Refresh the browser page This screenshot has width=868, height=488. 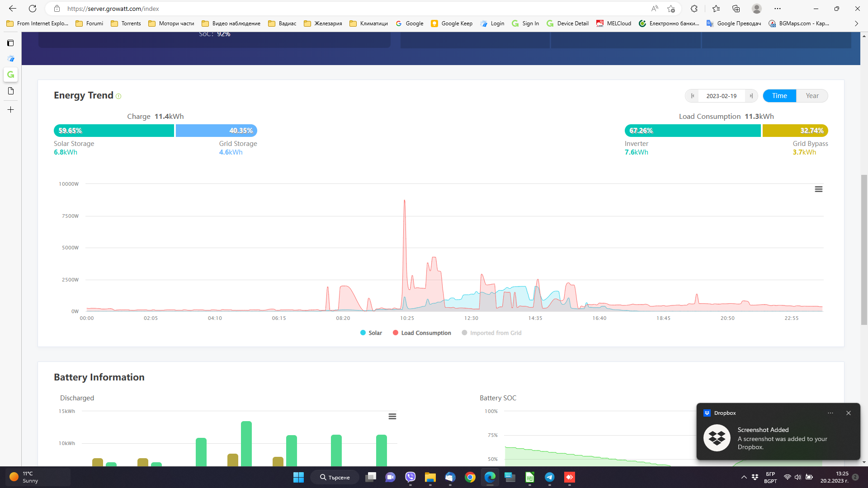tap(33, 9)
